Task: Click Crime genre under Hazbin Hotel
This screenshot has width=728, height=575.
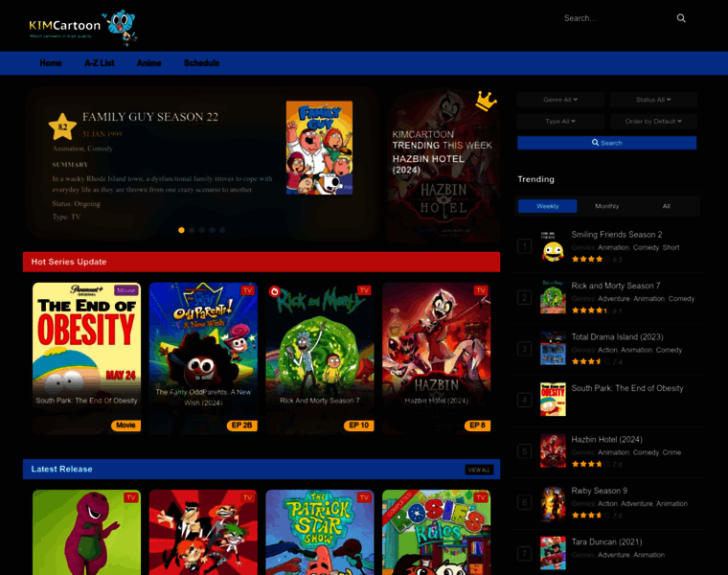Action: (671, 452)
